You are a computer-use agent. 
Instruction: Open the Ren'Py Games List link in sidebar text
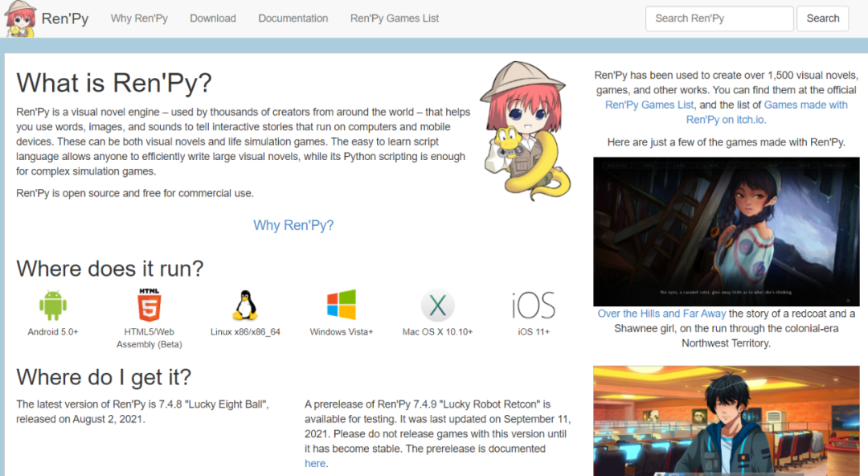(649, 105)
